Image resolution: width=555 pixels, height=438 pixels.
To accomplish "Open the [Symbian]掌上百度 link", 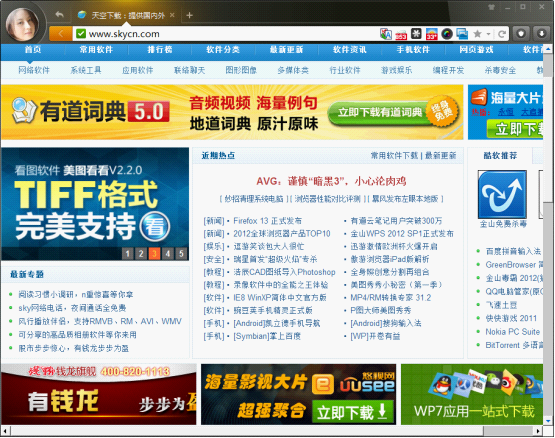I will click(267, 336).
